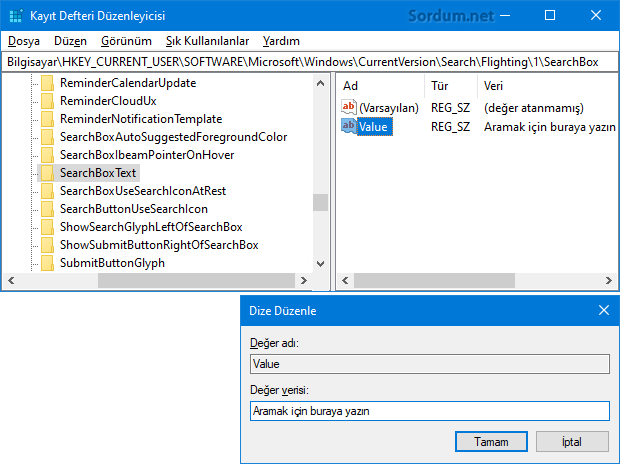The width and height of the screenshot is (620, 464).
Task: Select SearchButtonUseSearchIcon key label
Action: [134, 209]
